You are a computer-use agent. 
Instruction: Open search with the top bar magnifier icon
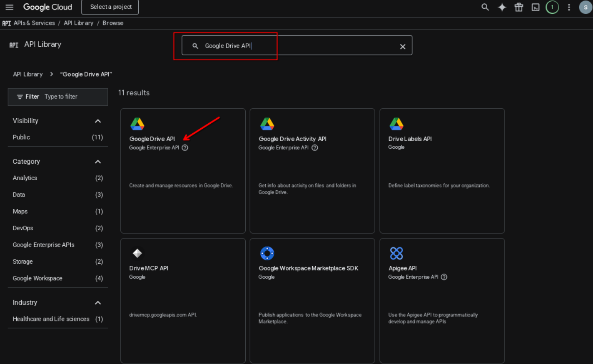485,7
